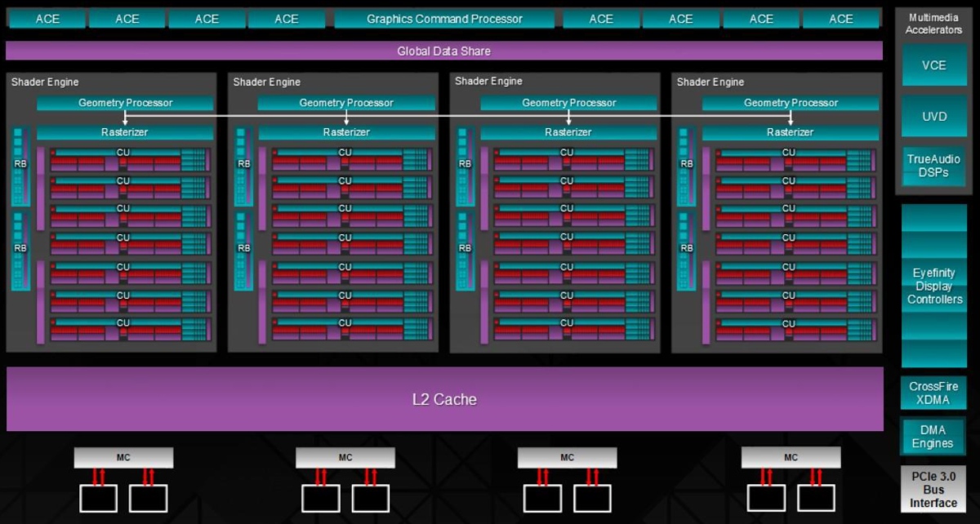Select the upper RB block in the first Shader Engine
980x524 pixels.
click(20, 166)
